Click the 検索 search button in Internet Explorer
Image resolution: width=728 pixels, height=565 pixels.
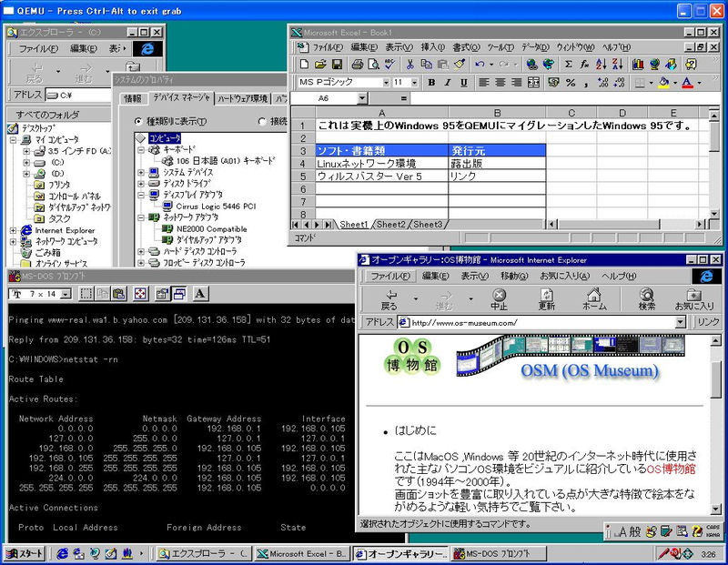coord(647,299)
